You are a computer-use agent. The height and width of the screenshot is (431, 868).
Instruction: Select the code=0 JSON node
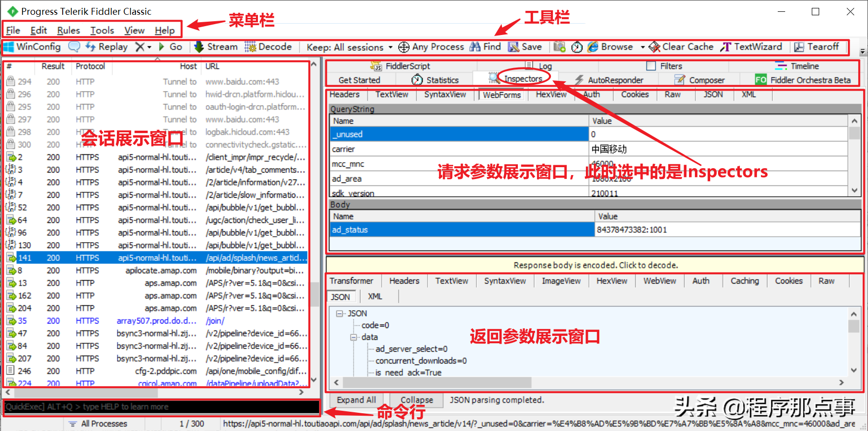[x=375, y=325]
